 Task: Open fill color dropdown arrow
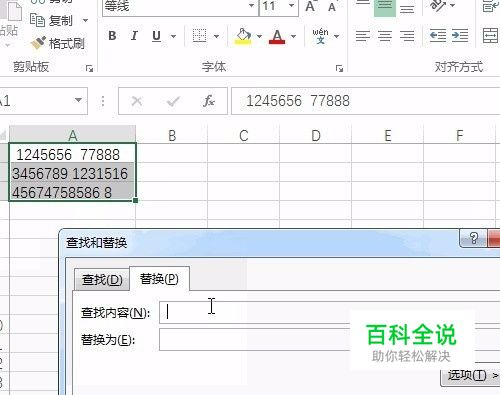(x=259, y=36)
